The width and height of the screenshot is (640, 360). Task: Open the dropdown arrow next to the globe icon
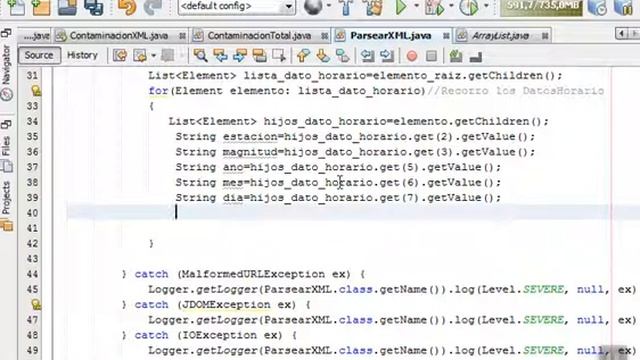click(329, 6)
